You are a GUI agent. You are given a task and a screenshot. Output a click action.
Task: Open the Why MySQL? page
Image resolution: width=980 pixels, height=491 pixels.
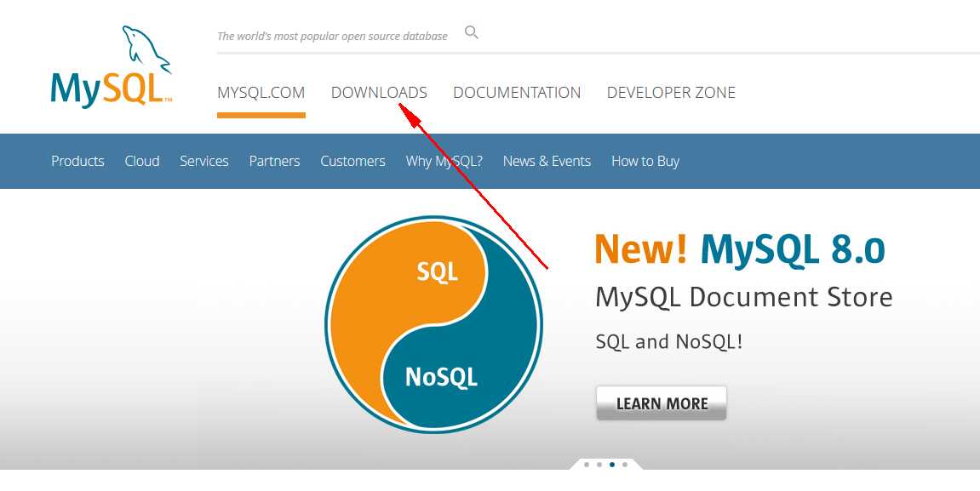coord(444,161)
